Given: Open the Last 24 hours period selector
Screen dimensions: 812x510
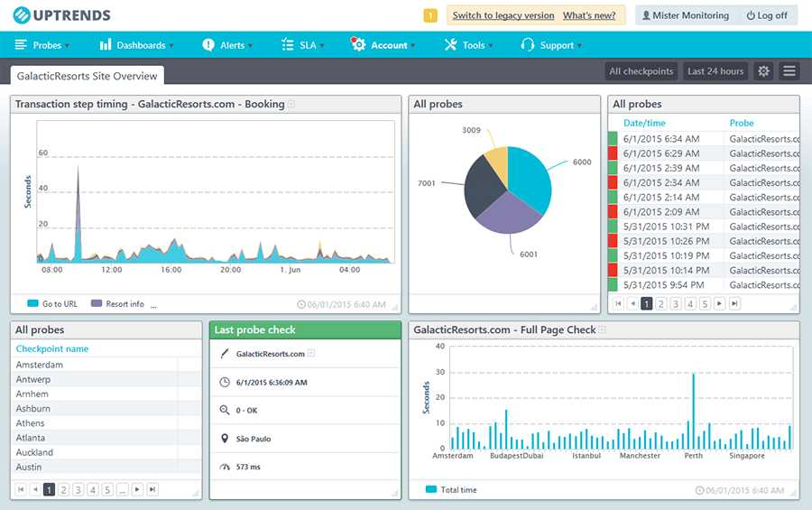Looking at the screenshot, I should point(715,71).
